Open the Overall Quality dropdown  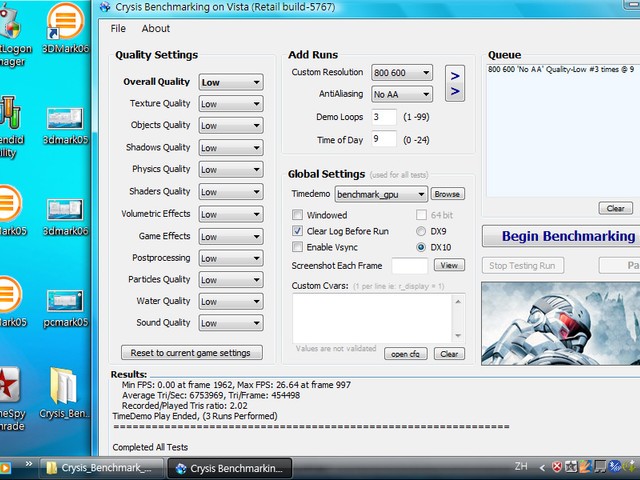(231, 82)
